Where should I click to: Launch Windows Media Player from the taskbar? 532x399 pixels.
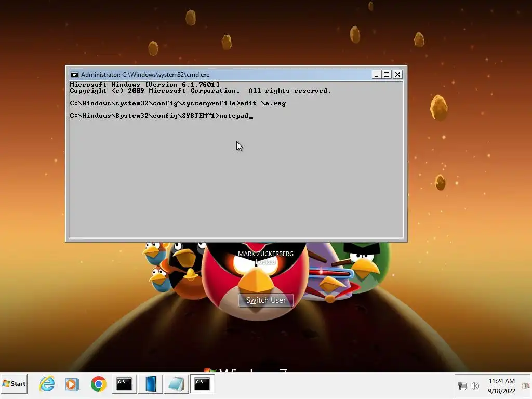[72, 384]
